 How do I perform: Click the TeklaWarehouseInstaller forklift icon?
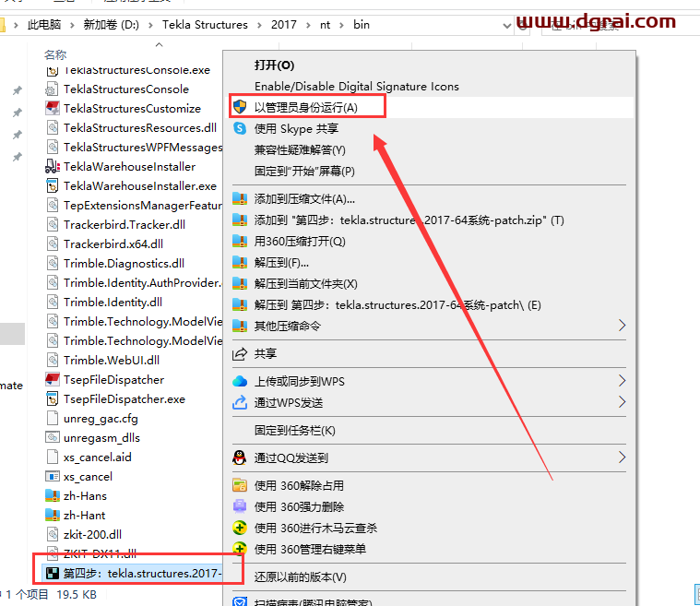coord(53,166)
